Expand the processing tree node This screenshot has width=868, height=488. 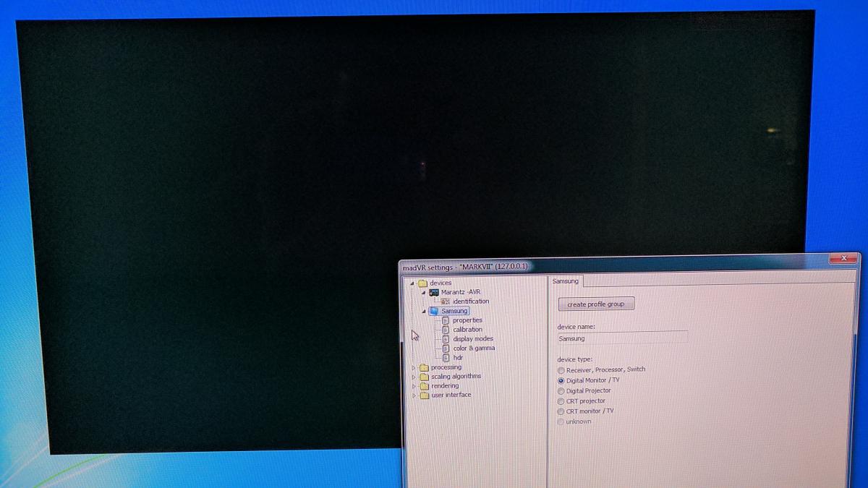[x=414, y=367]
